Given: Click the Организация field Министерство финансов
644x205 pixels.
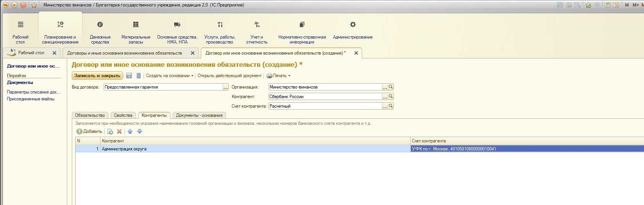Looking at the screenshot, I should [325, 87].
